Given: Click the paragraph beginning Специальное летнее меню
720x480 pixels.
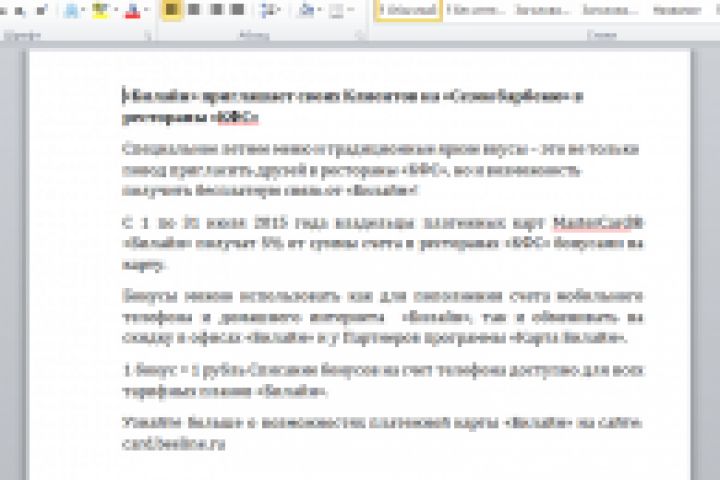Looking at the screenshot, I should pyautogui.click(x=380, y=170).
